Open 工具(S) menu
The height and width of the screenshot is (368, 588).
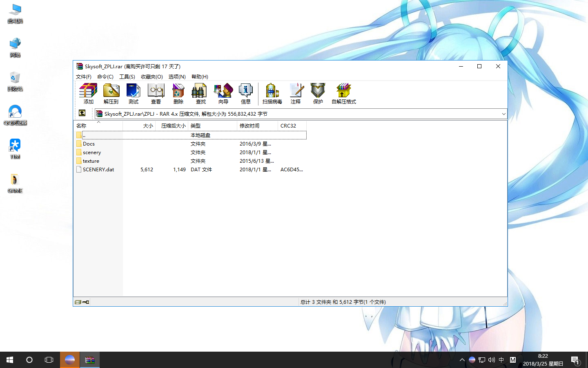click(127, 77)
